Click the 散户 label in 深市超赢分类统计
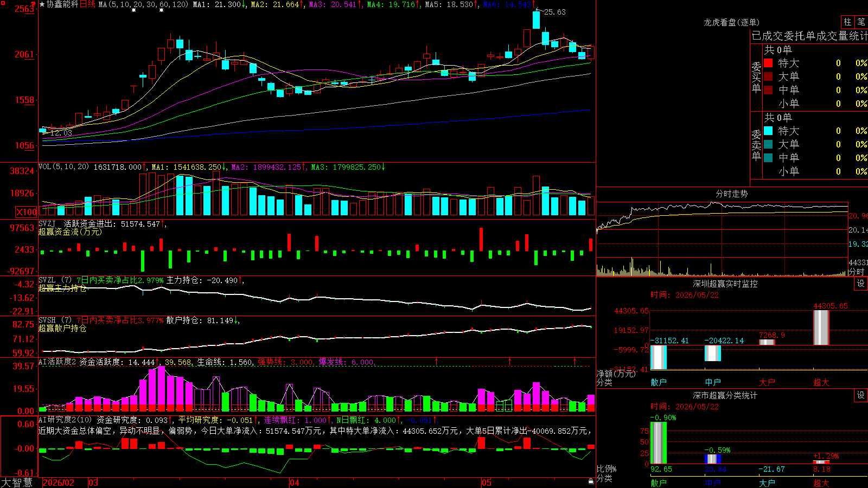Image resolution: width=868 pixels, height=488 pixels. point(659,483)
